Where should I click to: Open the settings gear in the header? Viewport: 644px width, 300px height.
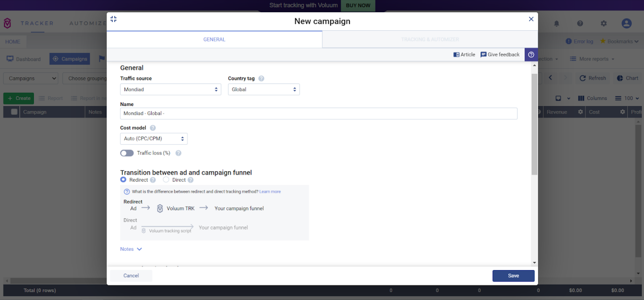(x=604, y=24)
